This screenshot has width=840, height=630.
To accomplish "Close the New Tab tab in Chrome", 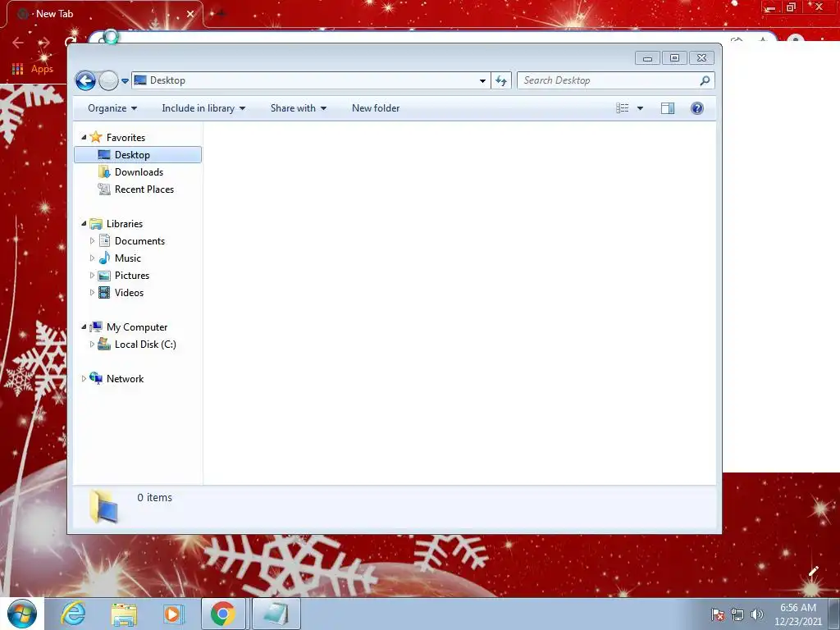I will click(x=190, y=14).
